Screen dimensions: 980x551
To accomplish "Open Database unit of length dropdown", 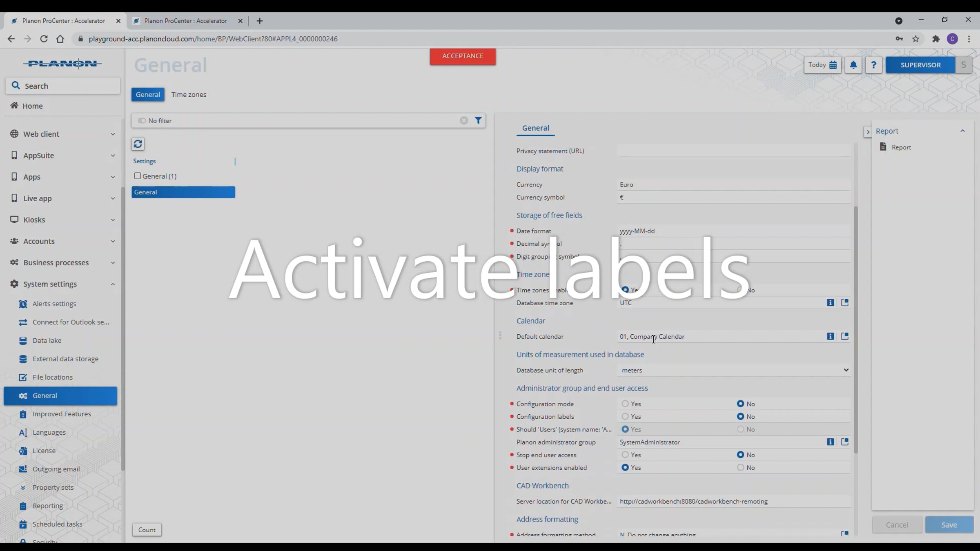I will pyautogui.click(x=734, y=370).
